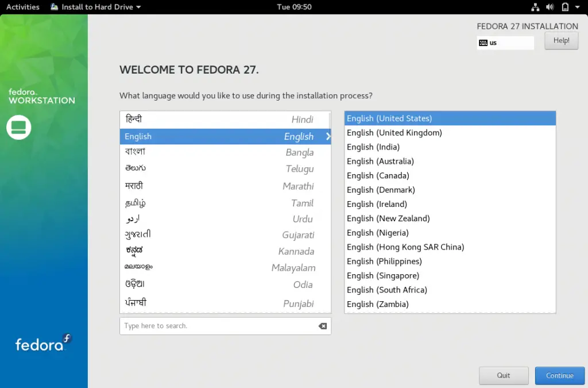The image size is (588, 388).
Task: Select Marathi in the language list
Action: click(225, 186)
